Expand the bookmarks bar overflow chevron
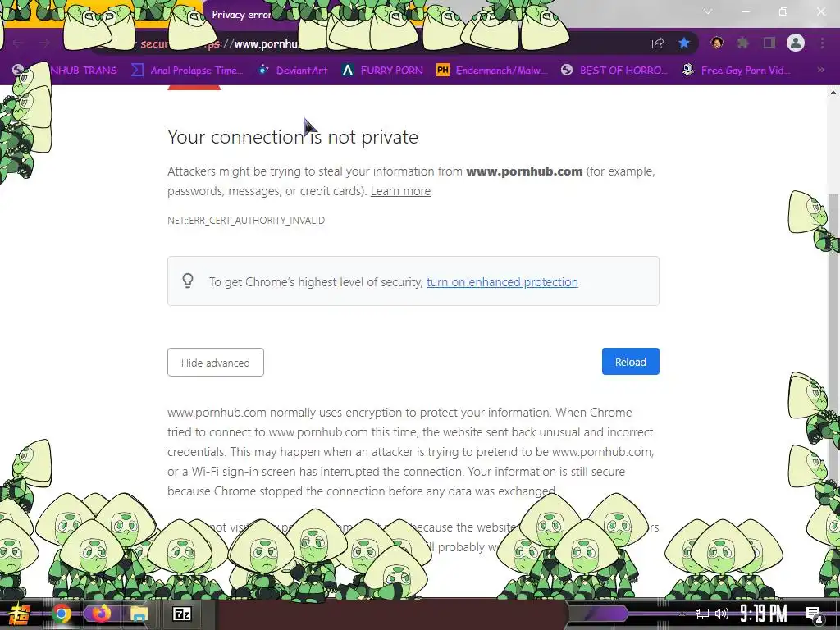 [820, 70]
